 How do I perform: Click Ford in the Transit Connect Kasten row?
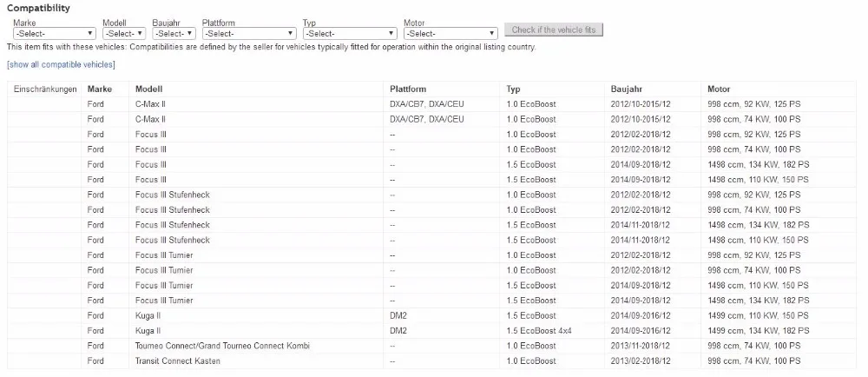(x=95, y=361)
